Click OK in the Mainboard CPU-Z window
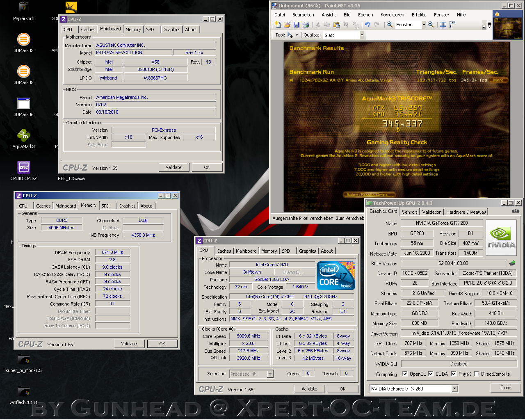 coord(207,167)
